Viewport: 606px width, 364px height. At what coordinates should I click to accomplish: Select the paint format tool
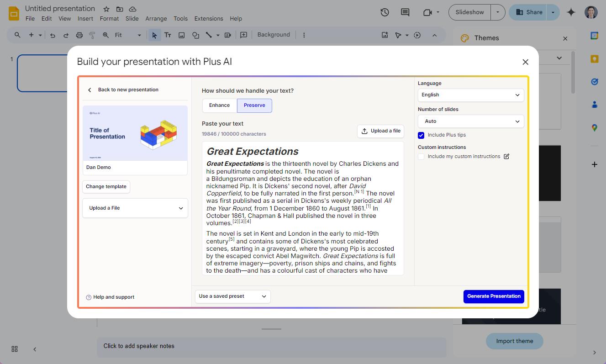pos(92,35)
